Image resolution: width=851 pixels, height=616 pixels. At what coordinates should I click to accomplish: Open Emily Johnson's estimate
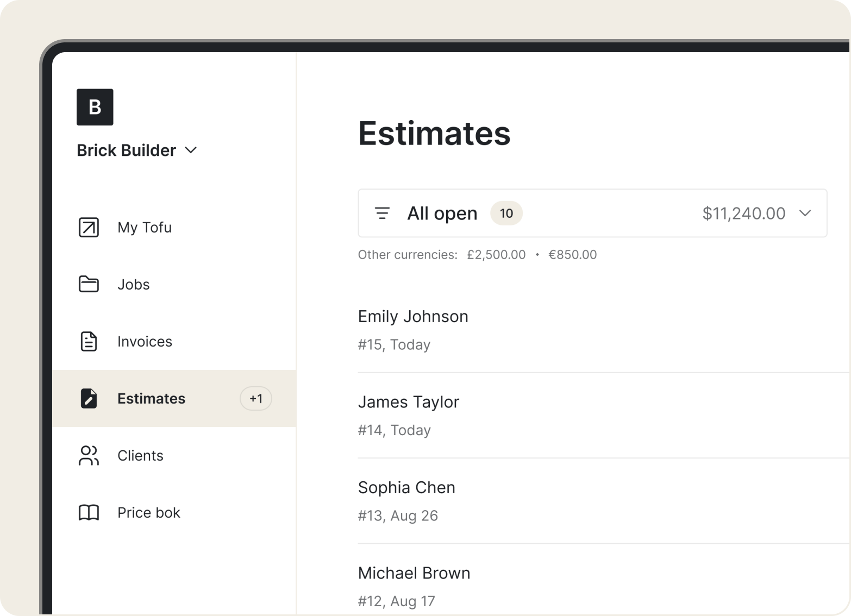(x=603, y=330)
